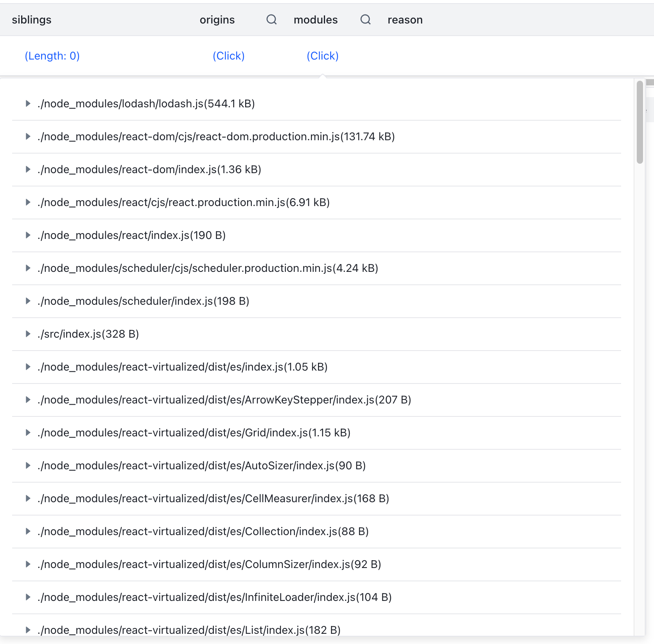The image size is (654, 644).
Task: Expand the InfiniteLoader/index.js row arrow
Action: [x=28, y=597]
